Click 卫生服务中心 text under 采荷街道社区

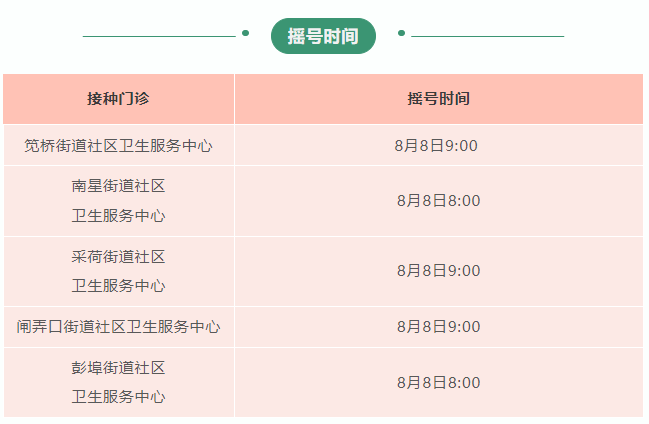coord(118,286)
